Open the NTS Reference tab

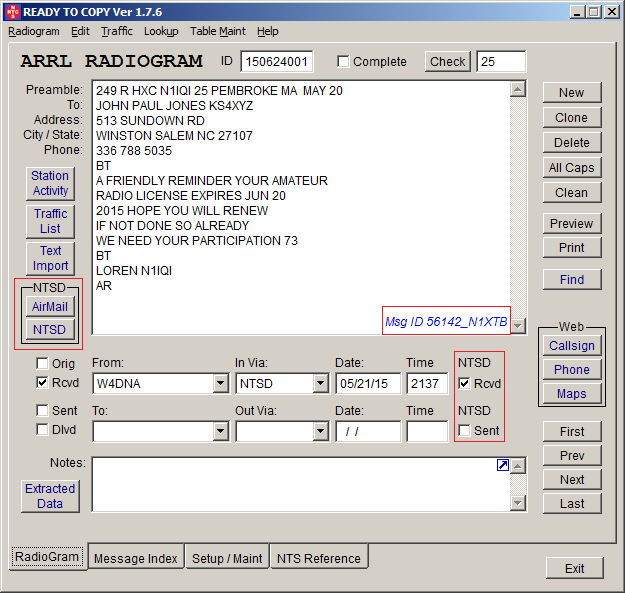pyautogui.click(x=319, y=558)
